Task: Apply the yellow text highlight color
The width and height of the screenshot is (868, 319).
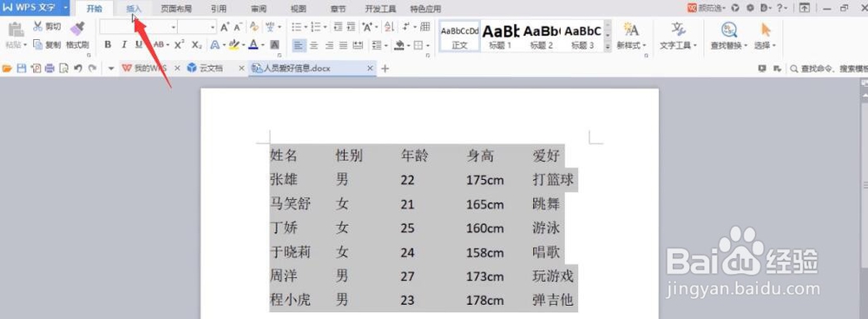Action: pos(234,44)
